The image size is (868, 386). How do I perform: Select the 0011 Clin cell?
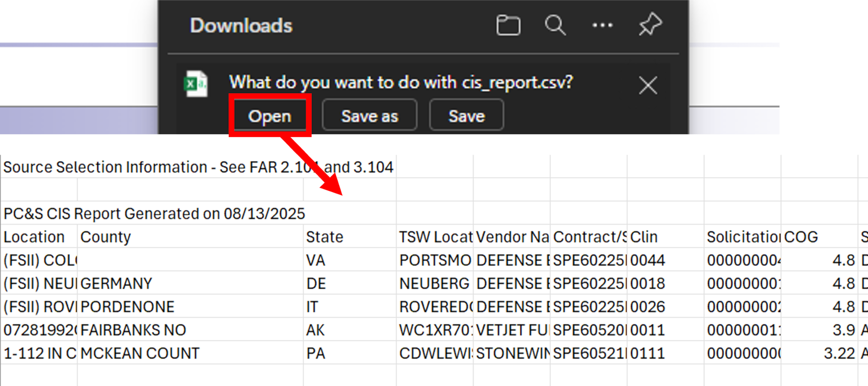point(665,330)
